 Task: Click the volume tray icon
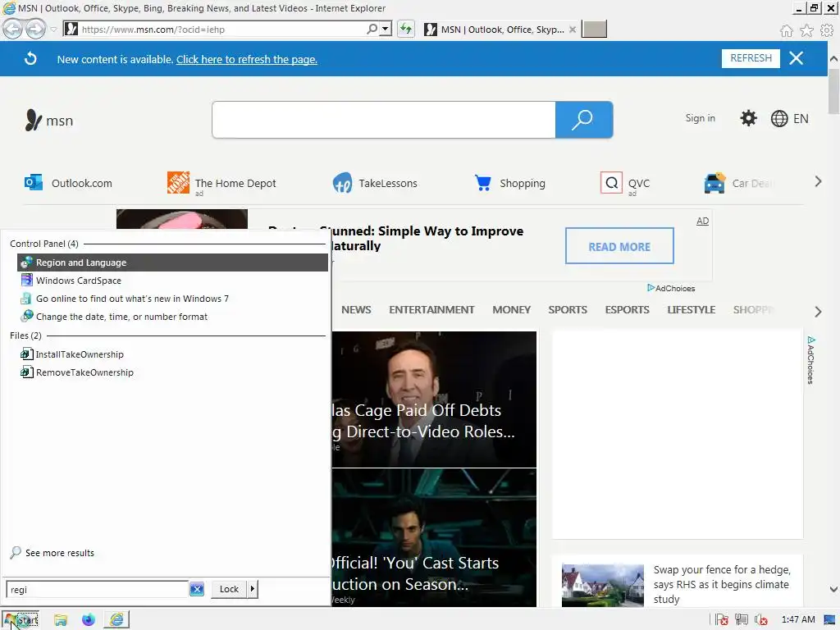[760, 620]
